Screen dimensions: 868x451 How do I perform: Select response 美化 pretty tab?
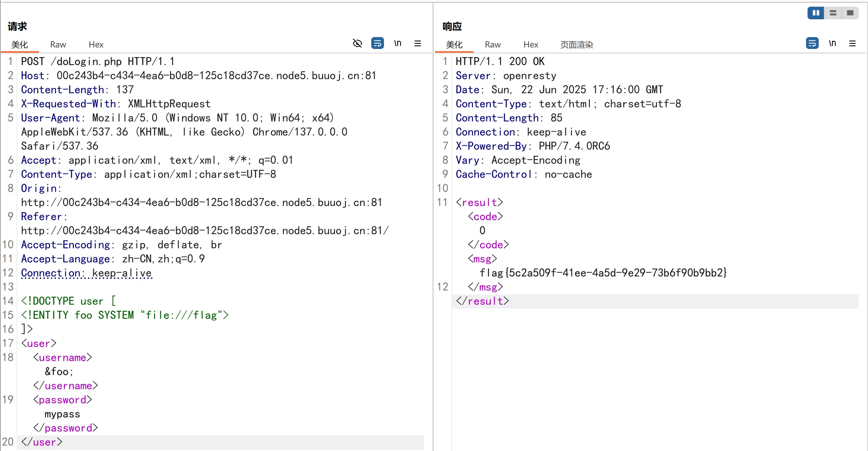(x=454, y=45)
